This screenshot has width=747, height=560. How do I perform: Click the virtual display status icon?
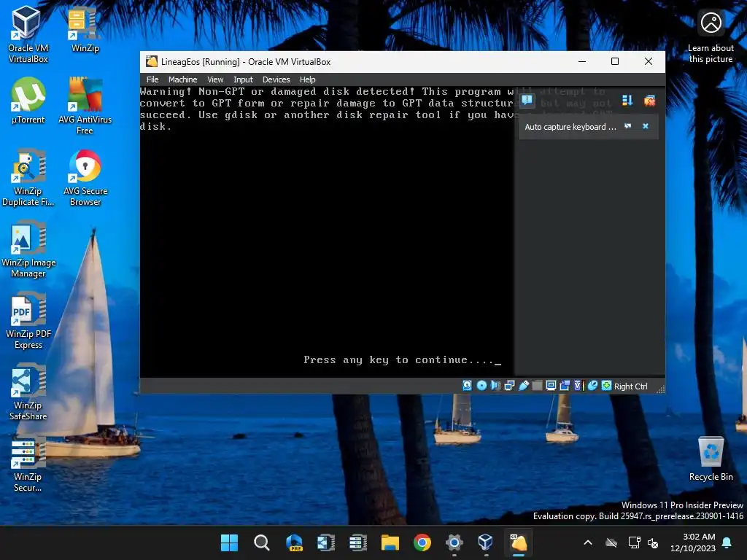click(x=551, y=386)
